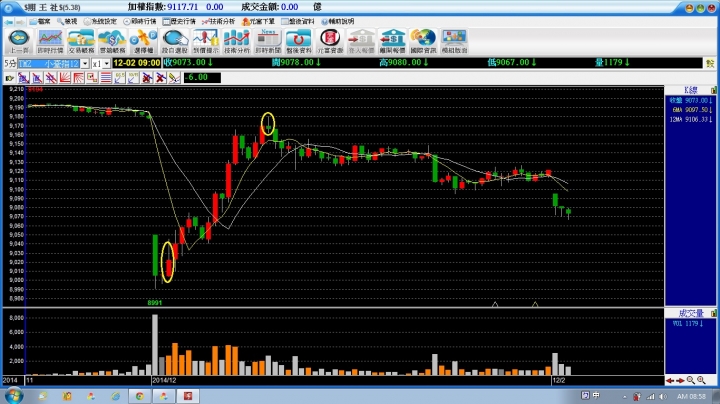Open the 技術分析 menu item
Viewport: 720px width, 404px height.
coord(219,22)
